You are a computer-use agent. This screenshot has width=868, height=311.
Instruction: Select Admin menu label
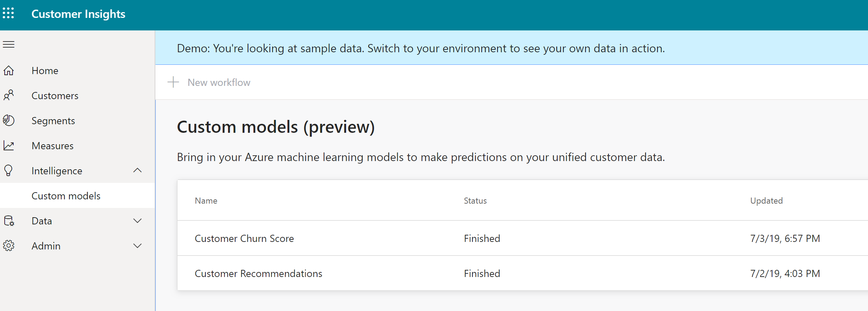pos(46,246)
